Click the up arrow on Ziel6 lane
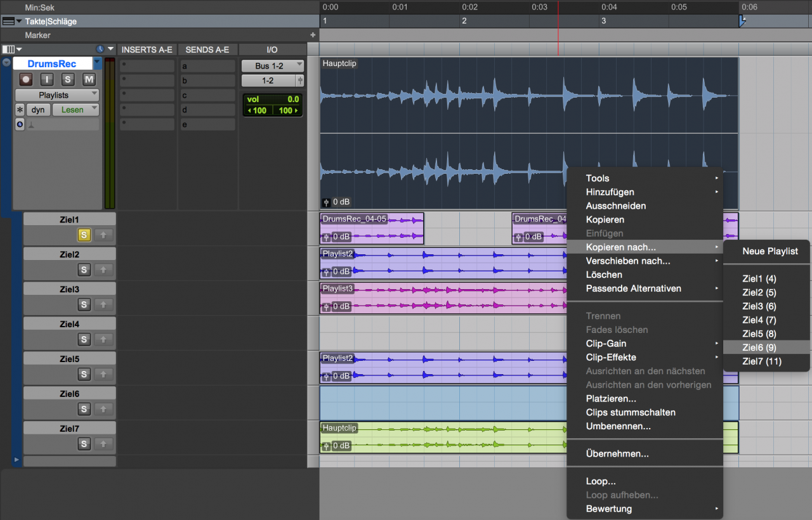Image resolution: width=812 pixels, height=520 pixels. coord(104,410)
